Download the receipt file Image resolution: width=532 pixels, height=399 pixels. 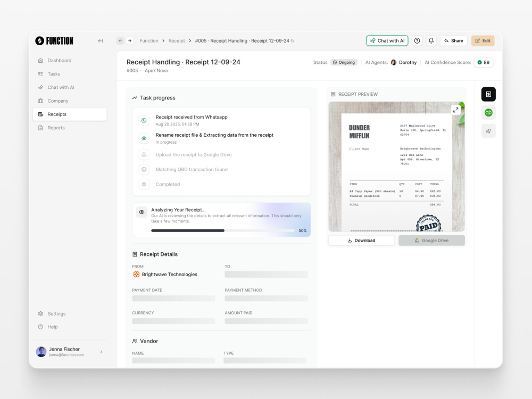(361, 240)
